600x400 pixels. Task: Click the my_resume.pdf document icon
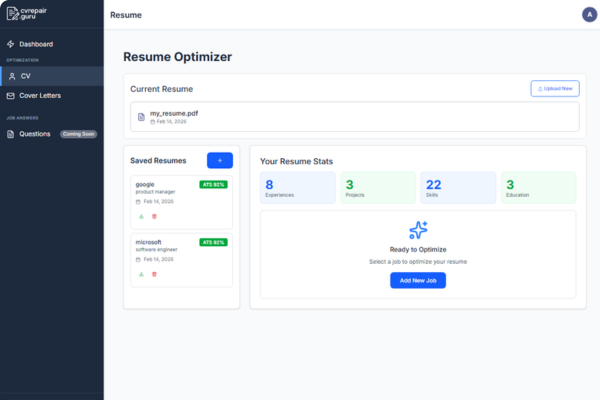point(141,117)
